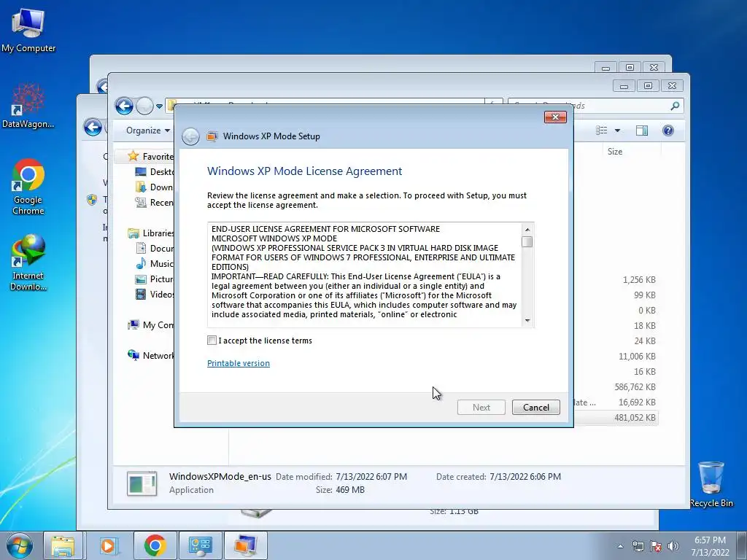
Task: Click license text scrollbar down arrow
Action: pyautogui.click(x=527, y=321)
